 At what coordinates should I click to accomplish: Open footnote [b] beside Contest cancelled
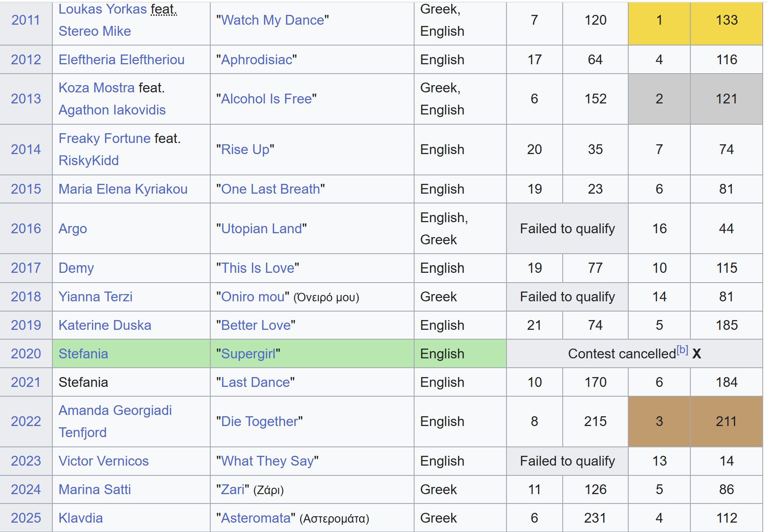(682, 350)
